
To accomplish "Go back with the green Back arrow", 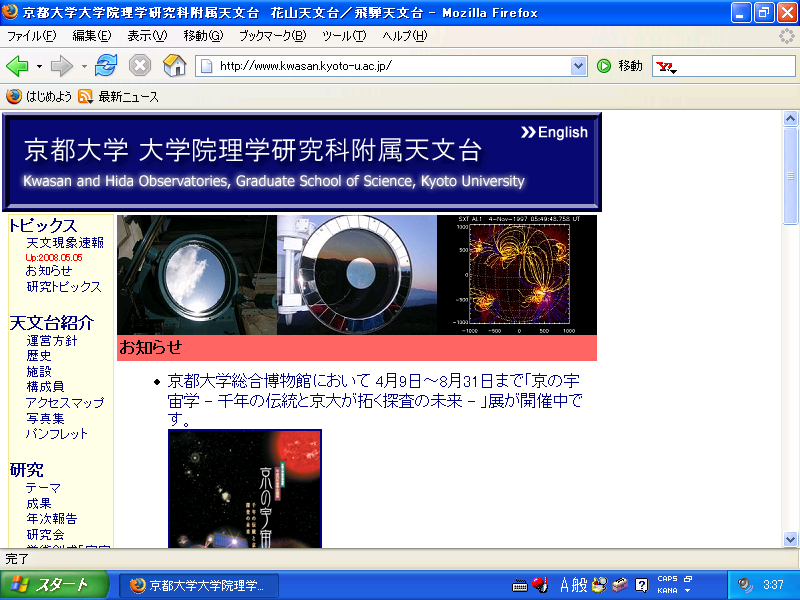I will click(17, 66).
